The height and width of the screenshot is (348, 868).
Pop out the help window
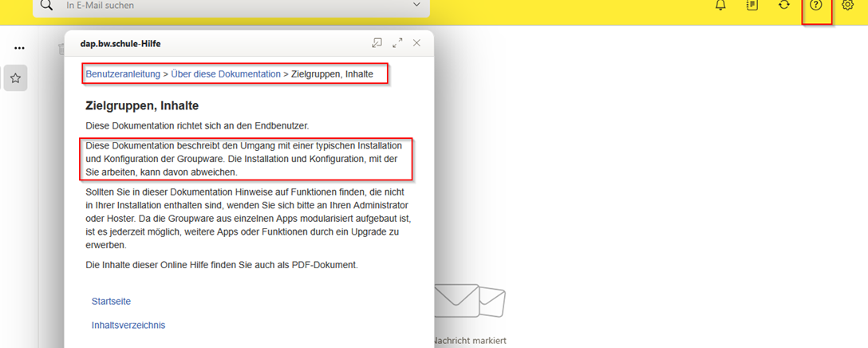tap(377, 43)
